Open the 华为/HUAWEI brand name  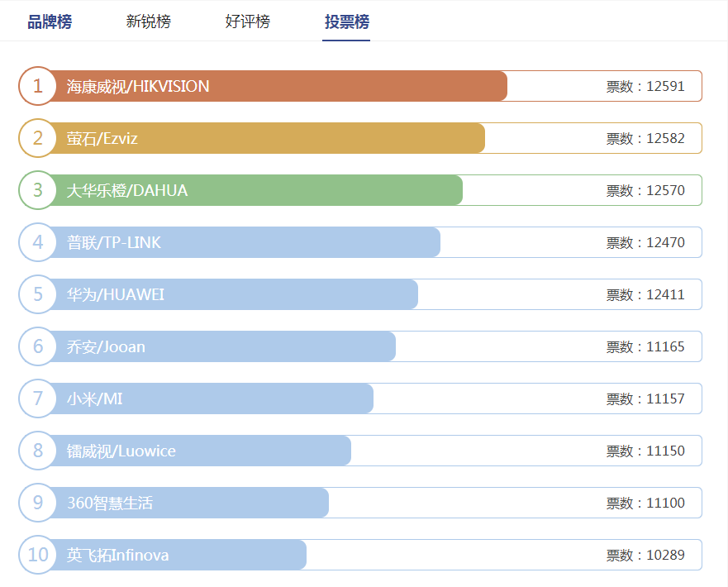tap(116, 294)
